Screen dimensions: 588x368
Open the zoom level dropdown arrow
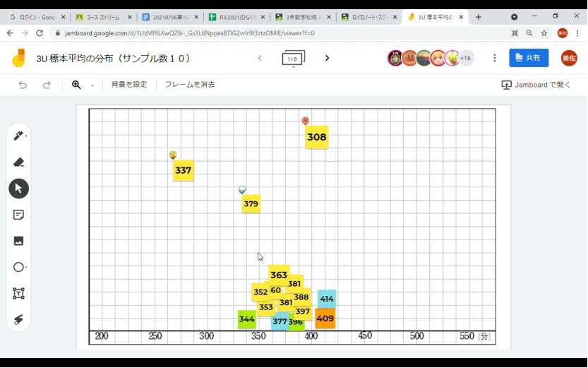[x=92, y=85]
